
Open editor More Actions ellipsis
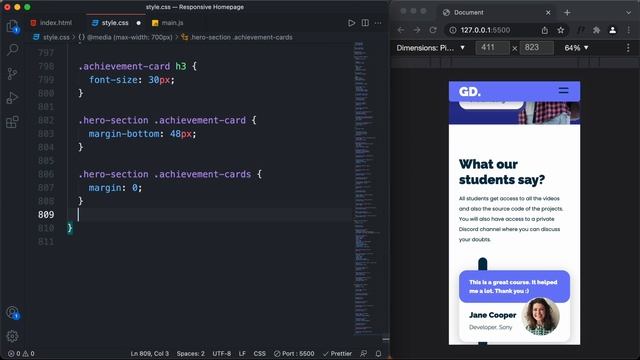click(x=378, y=23)
